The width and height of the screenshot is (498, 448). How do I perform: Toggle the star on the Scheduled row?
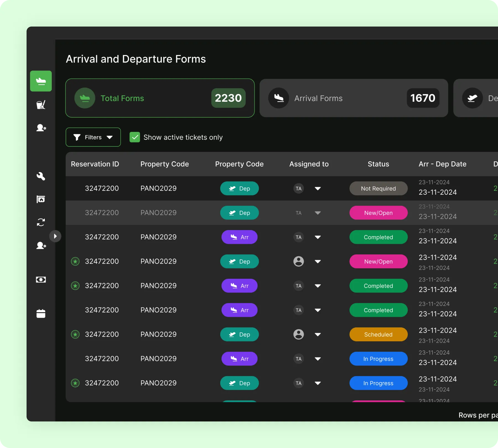click(x=75, y=334)
